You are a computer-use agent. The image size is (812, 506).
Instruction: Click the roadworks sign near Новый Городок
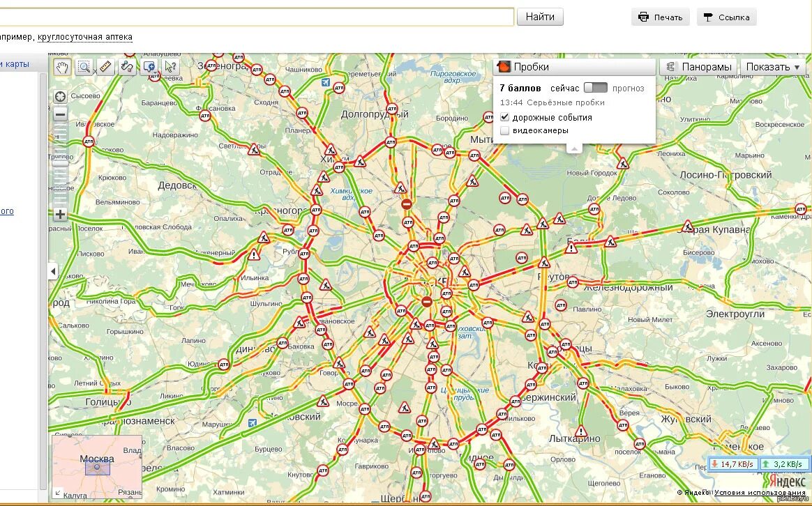(623, 164)
